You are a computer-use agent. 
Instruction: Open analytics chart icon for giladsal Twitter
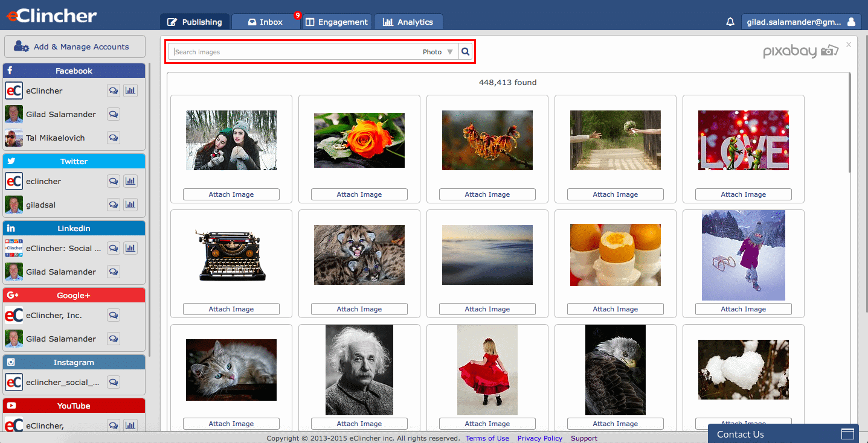(130, 205)
